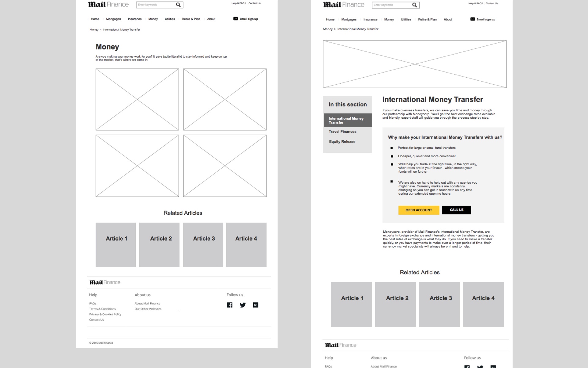Select Travel Finances in the section sidebar
Image resolution: width=588 pixels, height=368 pixels.
pos(342,131)
